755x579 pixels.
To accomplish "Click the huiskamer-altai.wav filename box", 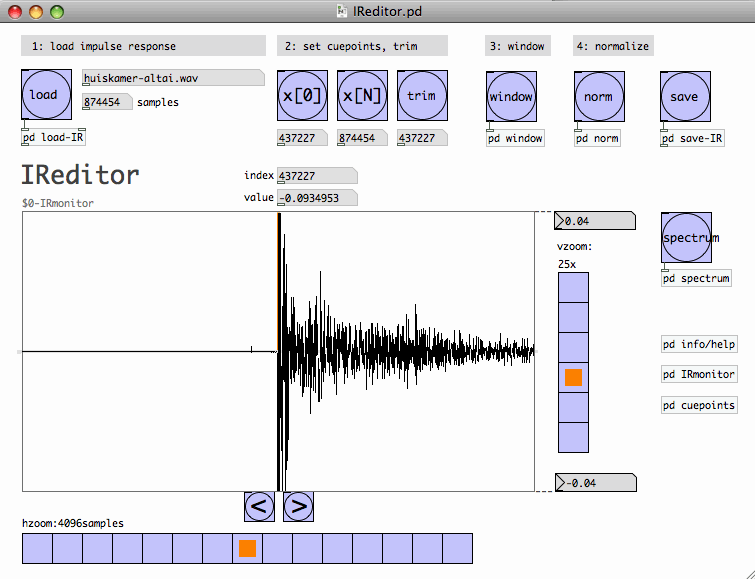I will point(172,78).
